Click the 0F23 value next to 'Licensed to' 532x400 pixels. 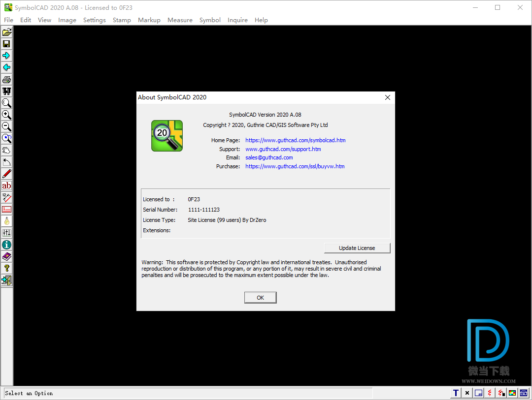[194, 199]
